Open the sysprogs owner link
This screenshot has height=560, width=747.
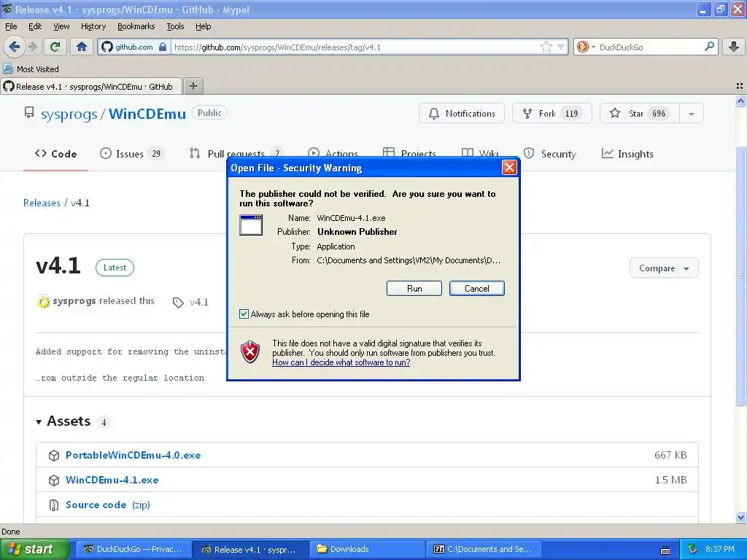coord(69,114)
